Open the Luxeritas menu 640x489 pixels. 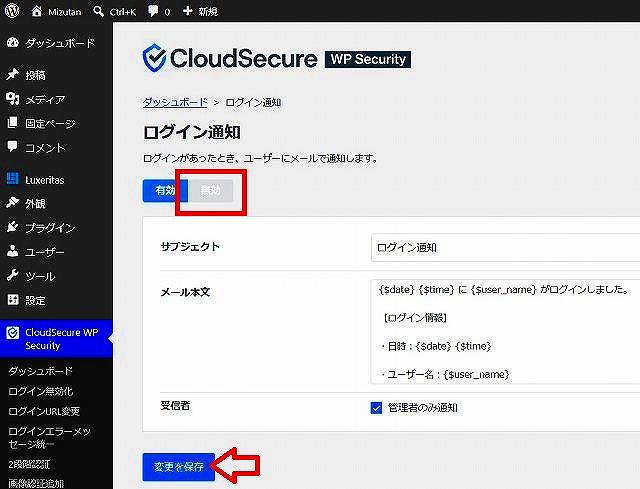pyautogui.click(x=45, y=180)
